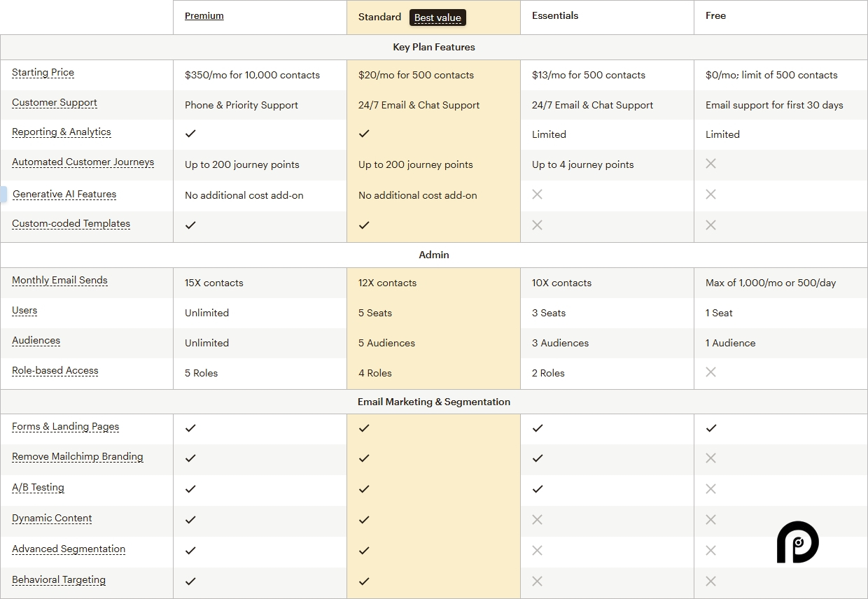Select the Premium plan column header

pyautogui.click(x=204, y=15)
